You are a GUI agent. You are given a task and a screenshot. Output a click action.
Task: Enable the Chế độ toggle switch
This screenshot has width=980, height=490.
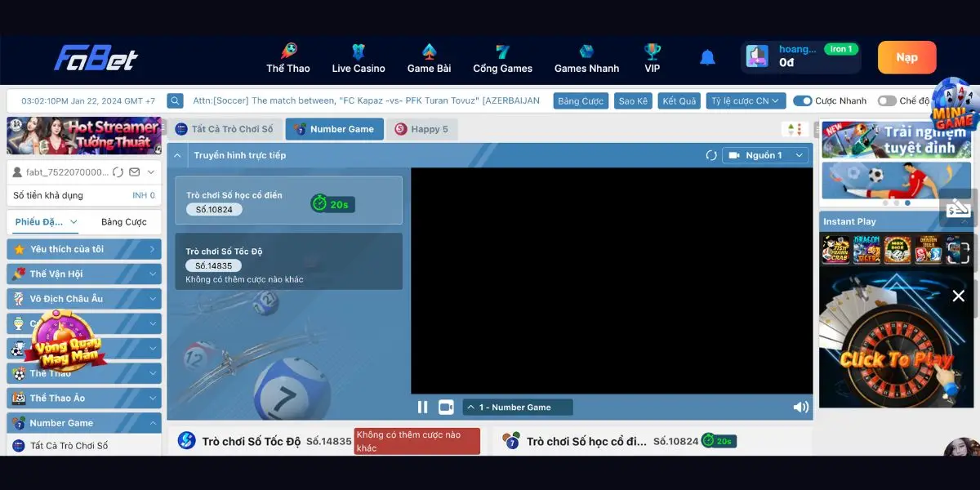(886, 100)
